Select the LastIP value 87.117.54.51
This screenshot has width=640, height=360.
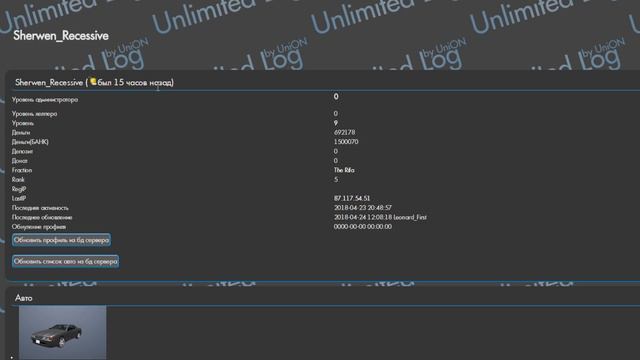pyautogui.click(x=352, y=198)
